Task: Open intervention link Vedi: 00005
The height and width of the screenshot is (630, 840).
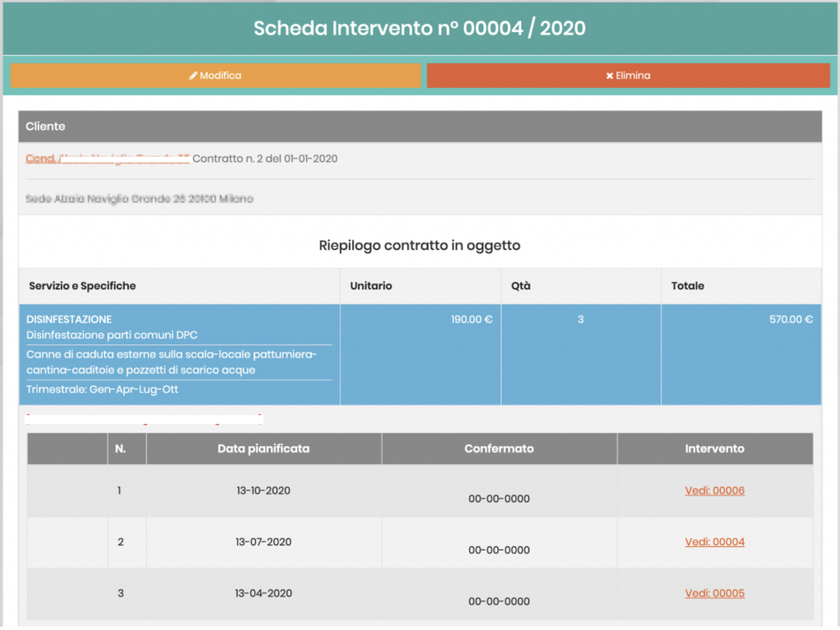Action: (x=715, y=593)
